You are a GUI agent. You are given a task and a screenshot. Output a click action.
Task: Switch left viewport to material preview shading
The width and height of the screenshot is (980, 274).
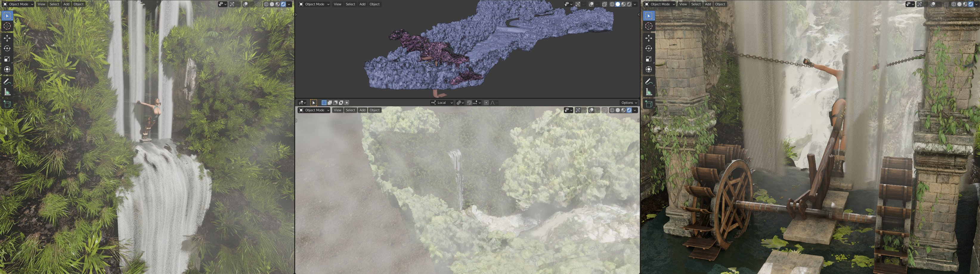(x=278, y=4)
